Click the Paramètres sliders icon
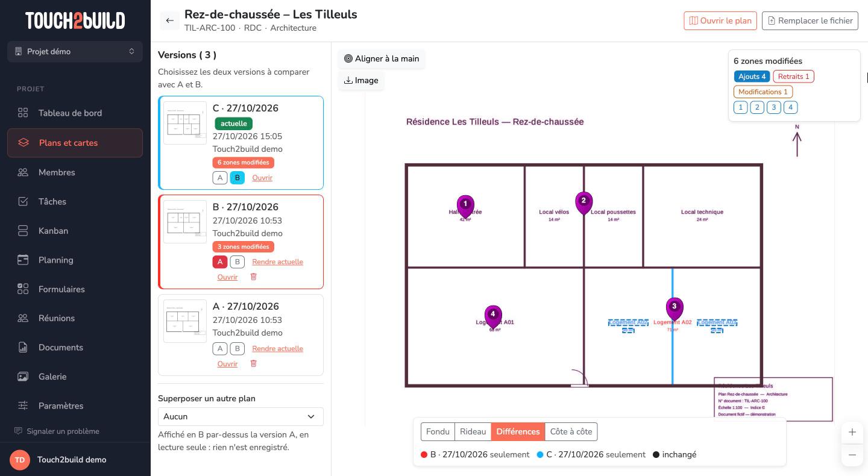 [x=23, y=406]
